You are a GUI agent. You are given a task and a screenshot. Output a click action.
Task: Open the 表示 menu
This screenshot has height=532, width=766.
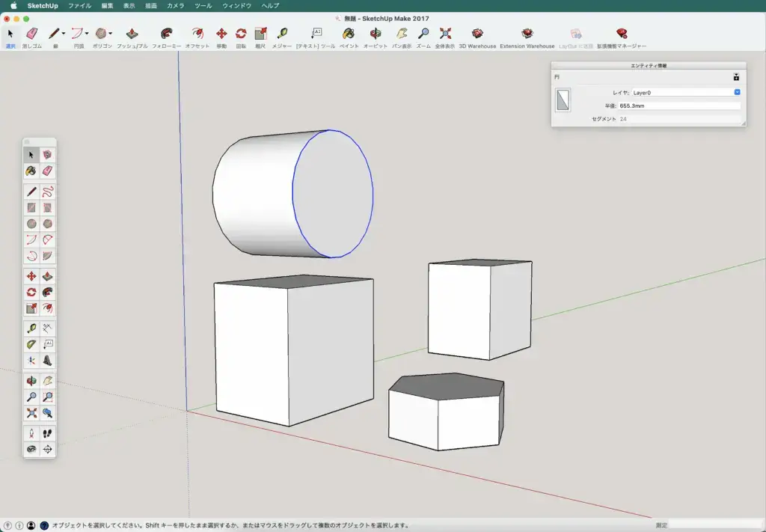(129, 6)
